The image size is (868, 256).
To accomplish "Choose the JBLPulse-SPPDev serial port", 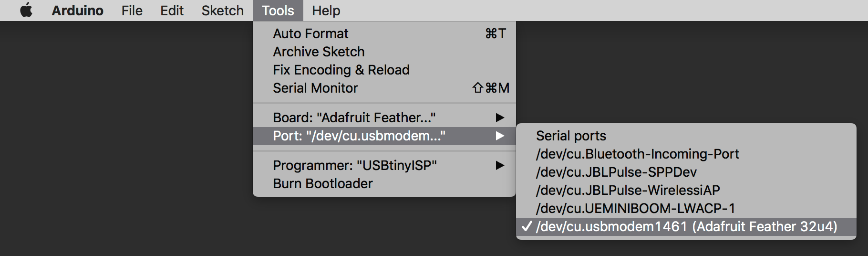I will point(616,172).
